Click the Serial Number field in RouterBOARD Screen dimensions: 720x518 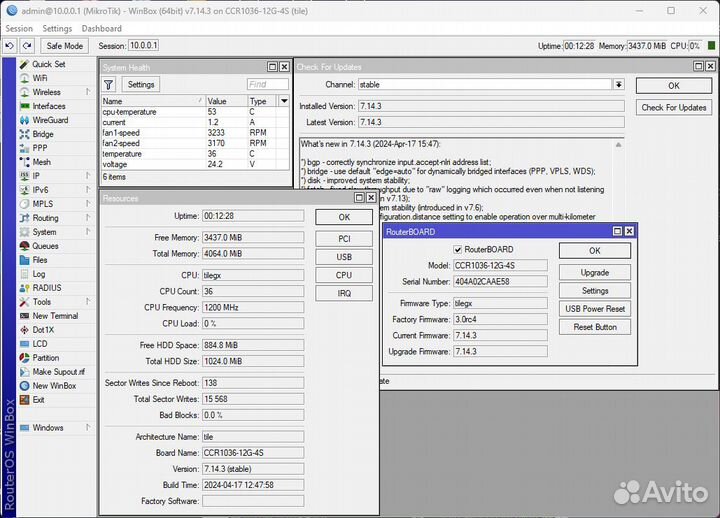pos(500,282)
